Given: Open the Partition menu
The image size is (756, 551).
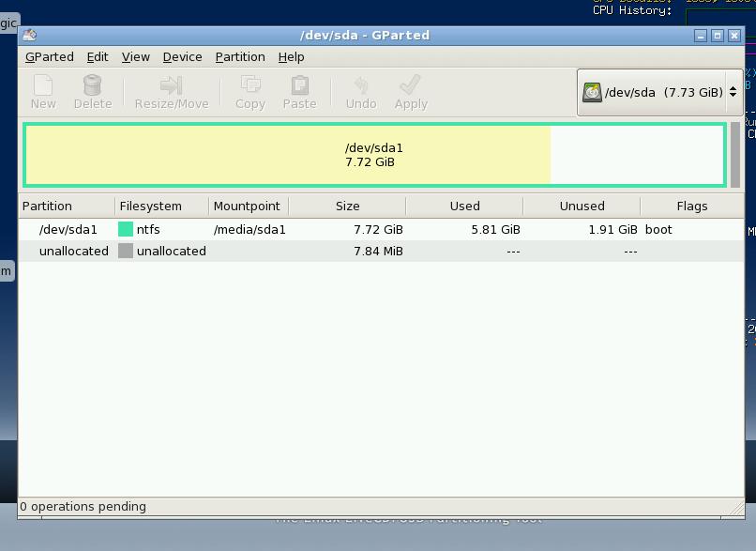Looking at the screenshot, I should (240, 56).
